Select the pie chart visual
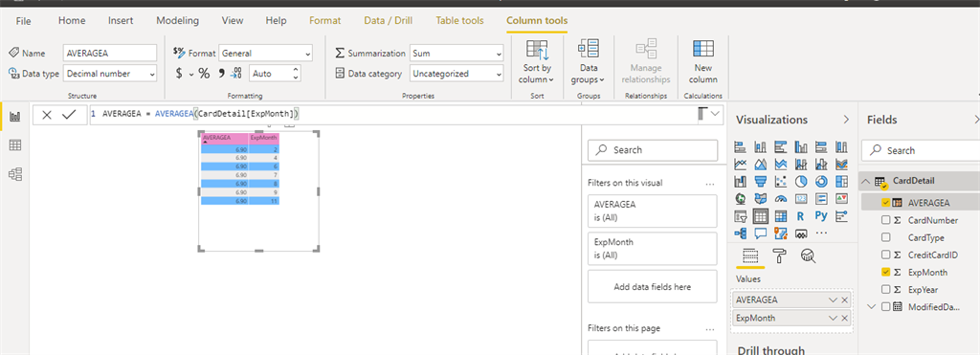The image size is (980, 355). (801, 182)
